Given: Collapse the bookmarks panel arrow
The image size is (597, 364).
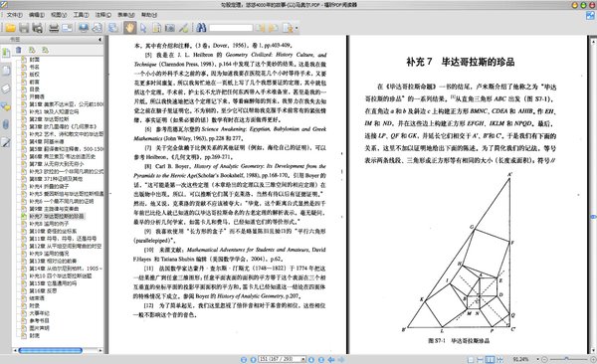Looking at the screenshot, I should click(100, 39).
